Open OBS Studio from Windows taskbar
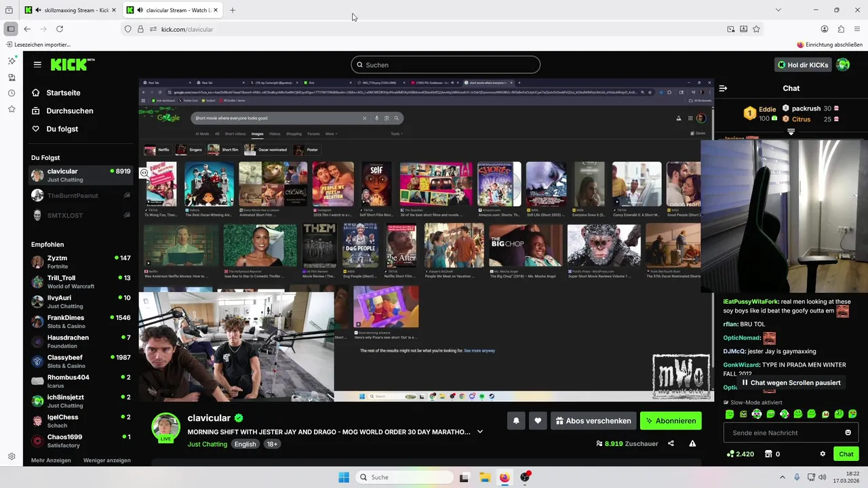 [x=525, y=477]
